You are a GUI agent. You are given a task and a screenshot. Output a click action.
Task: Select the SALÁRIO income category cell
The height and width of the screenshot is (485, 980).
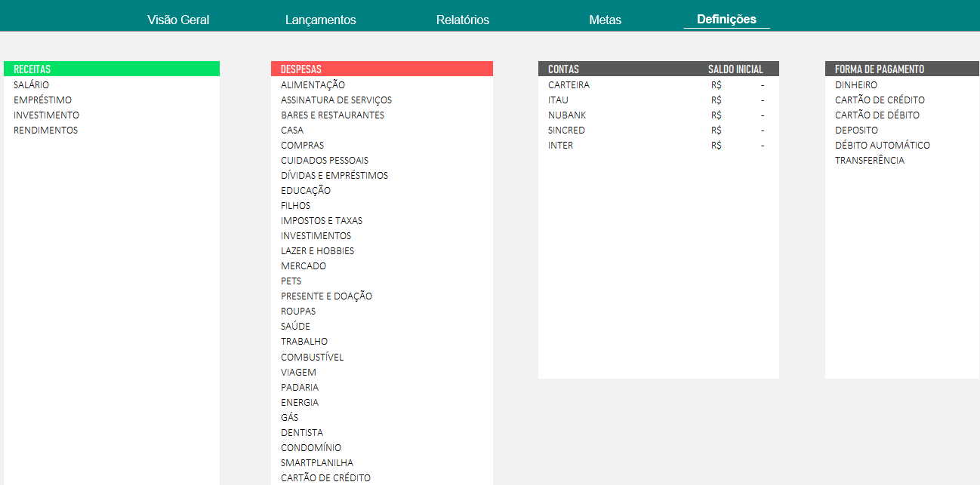32,85
